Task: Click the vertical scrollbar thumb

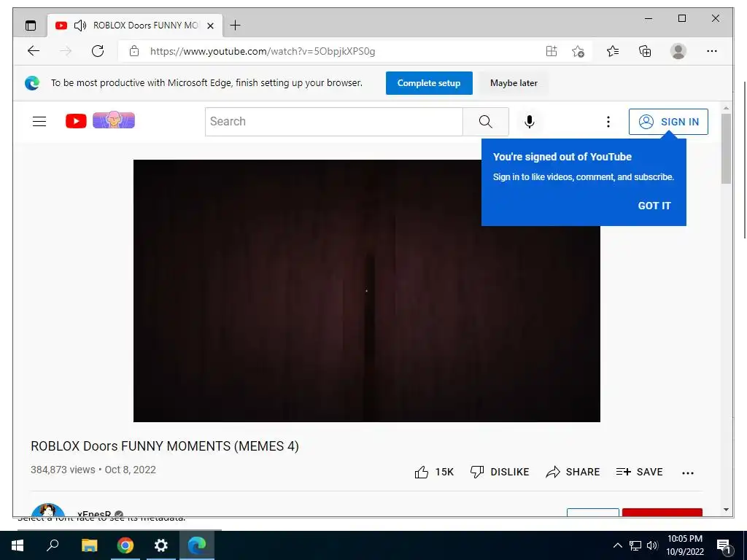Action: [726, 149]
